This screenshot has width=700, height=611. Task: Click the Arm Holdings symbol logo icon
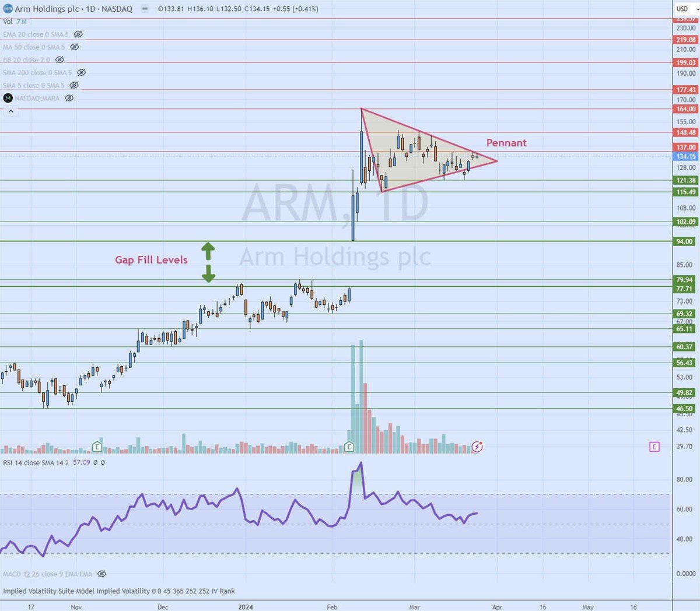pyautogui.click(x=8, y=9)
